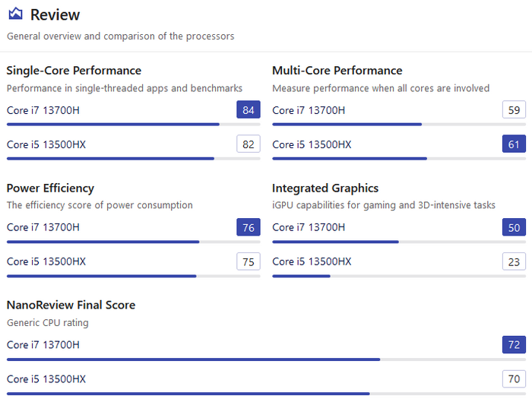Click the multi-core score 61 badge
532x399 pixels.
514,144
